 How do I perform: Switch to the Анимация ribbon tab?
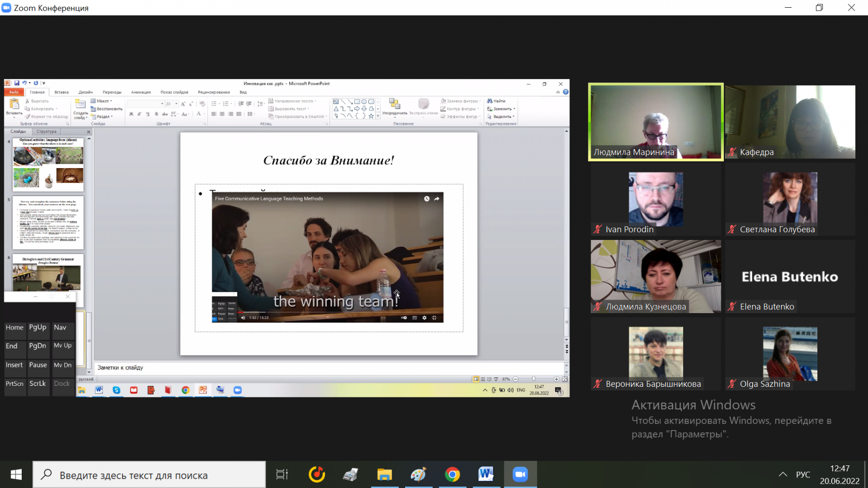point(141,92)
